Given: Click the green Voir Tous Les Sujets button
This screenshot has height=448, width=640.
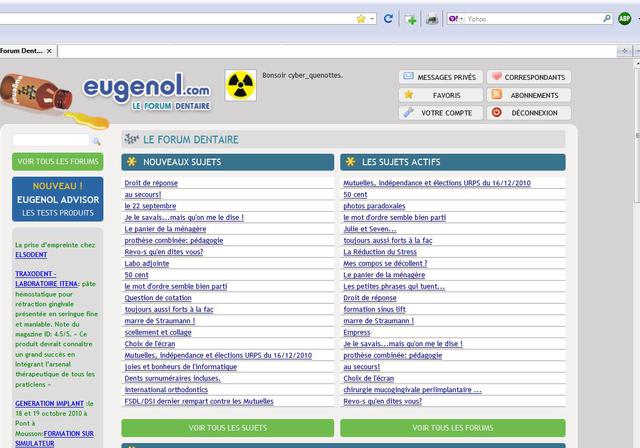Looking at the screenshot, I should coord(227,427).
